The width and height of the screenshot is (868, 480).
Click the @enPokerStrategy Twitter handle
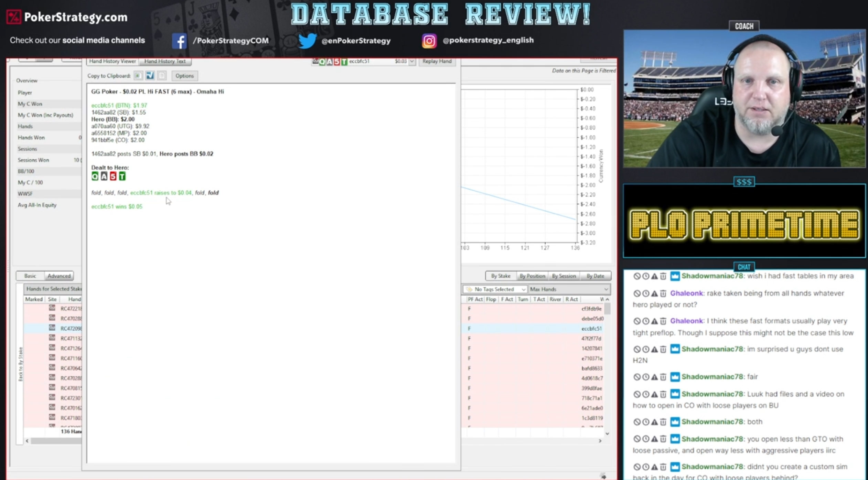click(x=356, y=41)
